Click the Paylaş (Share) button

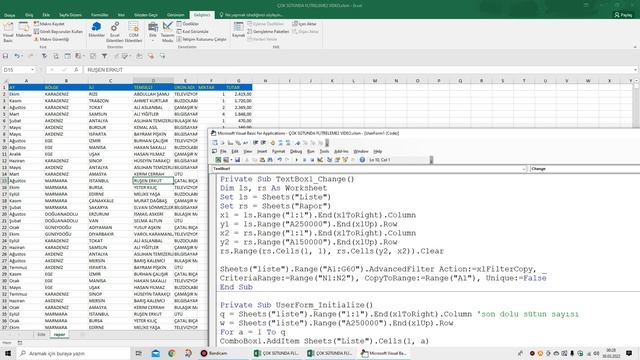tap(623, 15)
